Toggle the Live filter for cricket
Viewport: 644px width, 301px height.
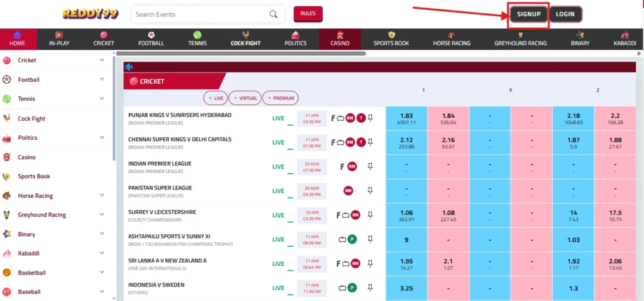tap(215, 98)
